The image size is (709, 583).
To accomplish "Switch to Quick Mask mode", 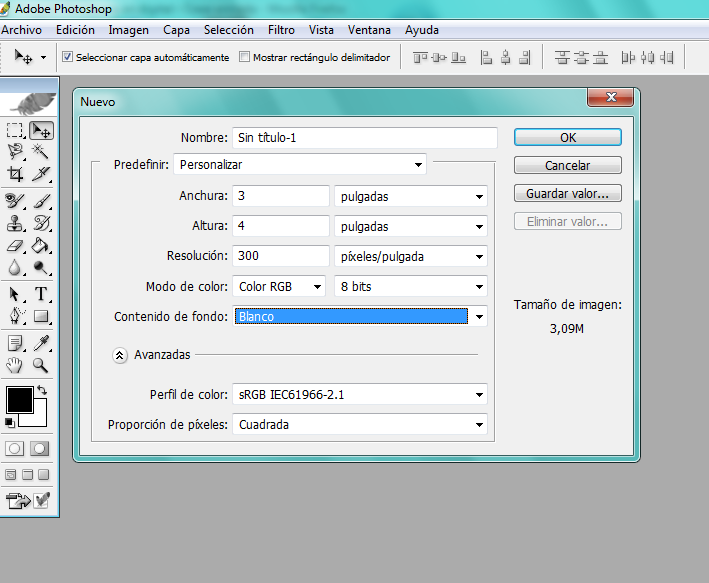I will (x=40, y=449).
